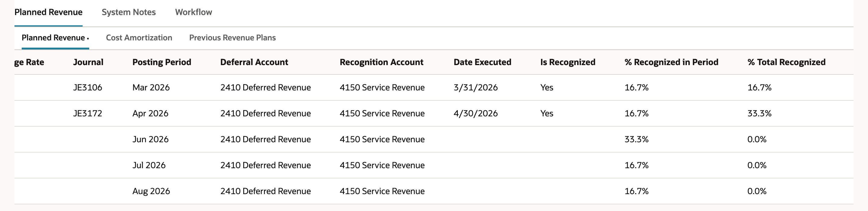
Task: Click the Is Recognized column header
Action: tap(568, 62)
